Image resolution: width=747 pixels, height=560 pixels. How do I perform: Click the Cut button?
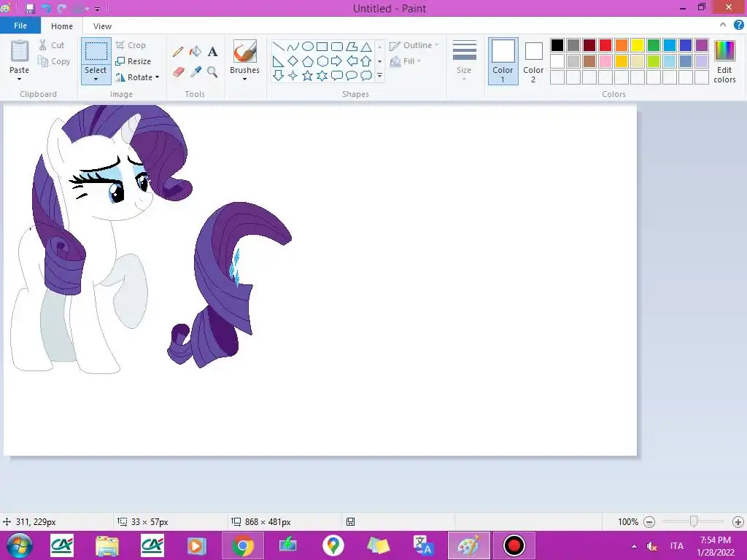point(52,45)
